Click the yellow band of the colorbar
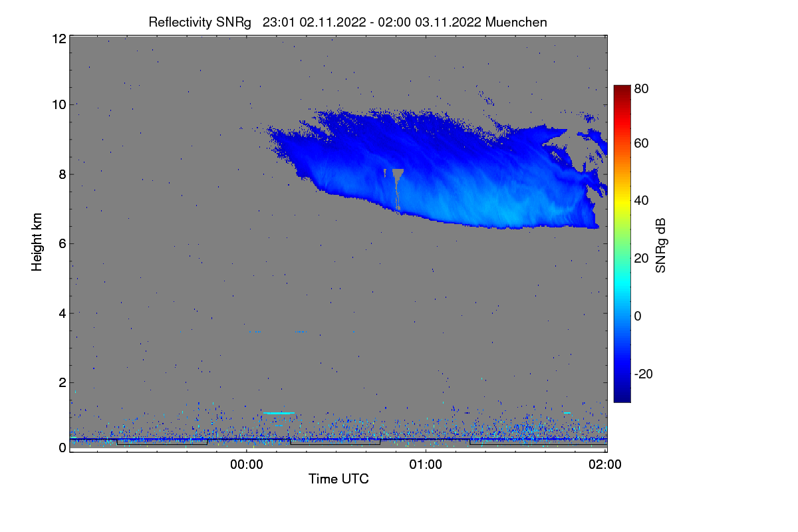Image resolution: width=798 pixels, height=532 pixels. [622, 201]
